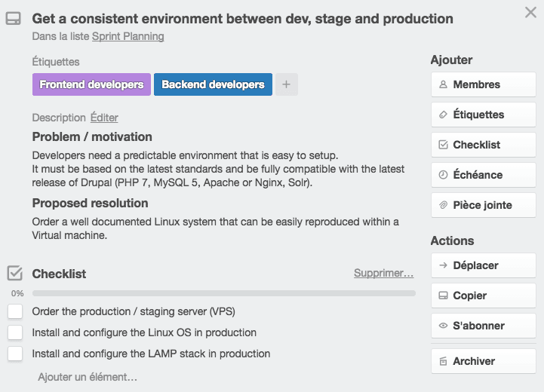Check 'Order the production / staging server'

point(15,311)
